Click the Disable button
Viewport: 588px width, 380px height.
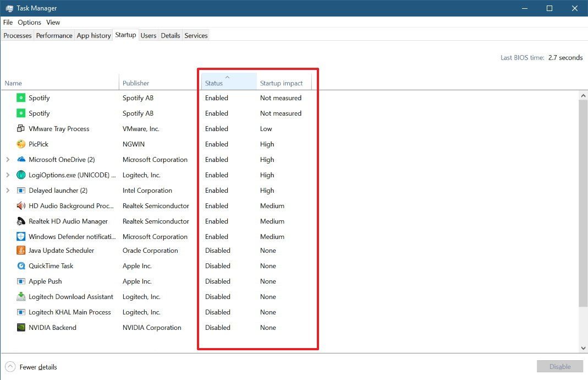click(560, 366)
